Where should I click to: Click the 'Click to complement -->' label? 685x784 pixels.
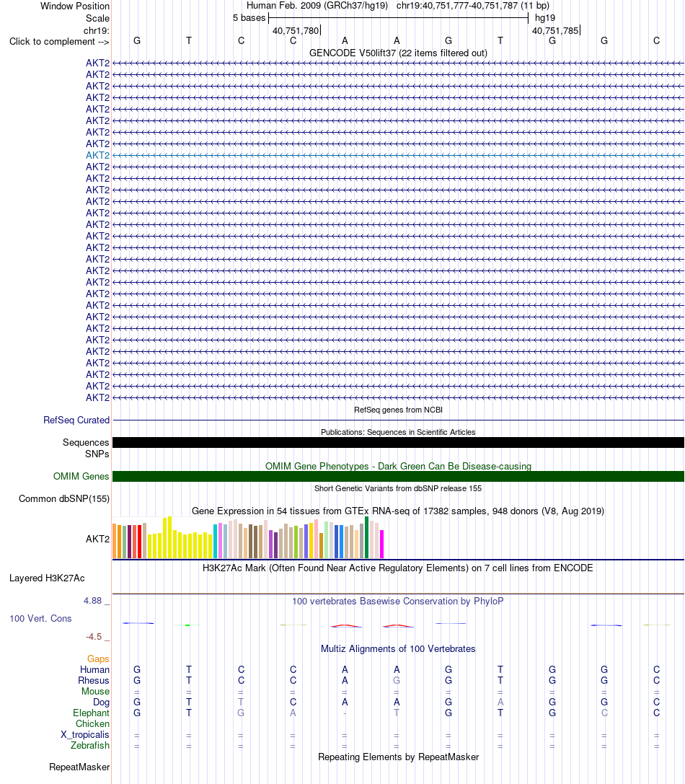click(59, 42)
